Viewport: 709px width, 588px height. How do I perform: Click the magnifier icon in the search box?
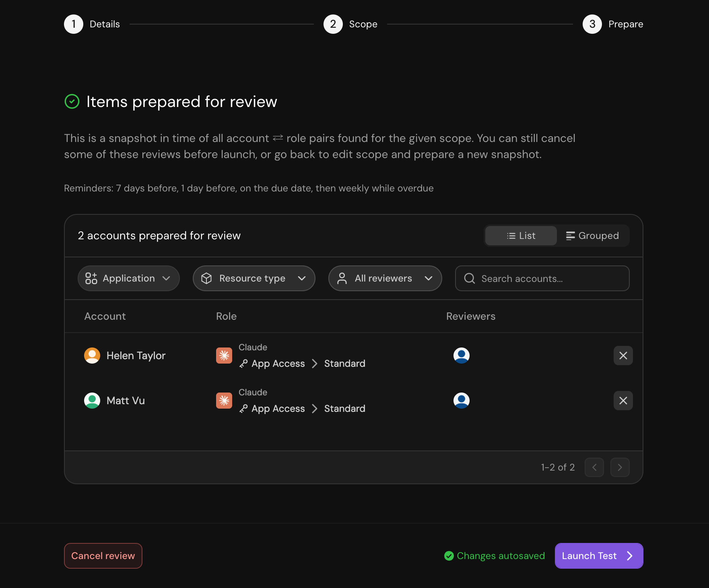coord(470,278)
